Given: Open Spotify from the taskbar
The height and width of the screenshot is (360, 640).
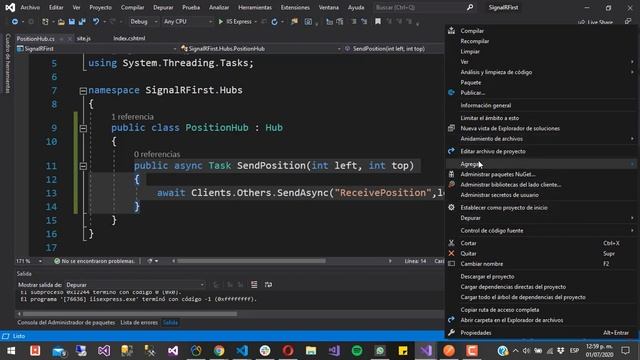Looking at the screenshot, I should [x=357, y=351].
